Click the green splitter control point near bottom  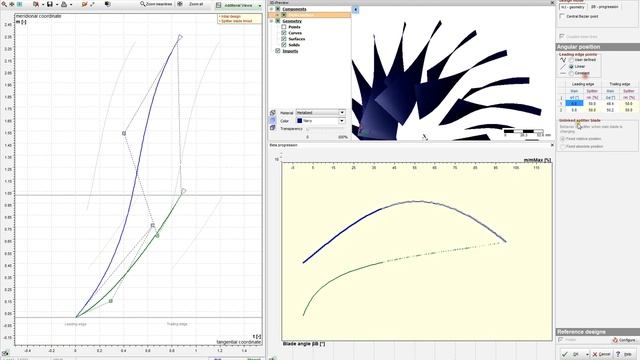[x=111, y=301]
